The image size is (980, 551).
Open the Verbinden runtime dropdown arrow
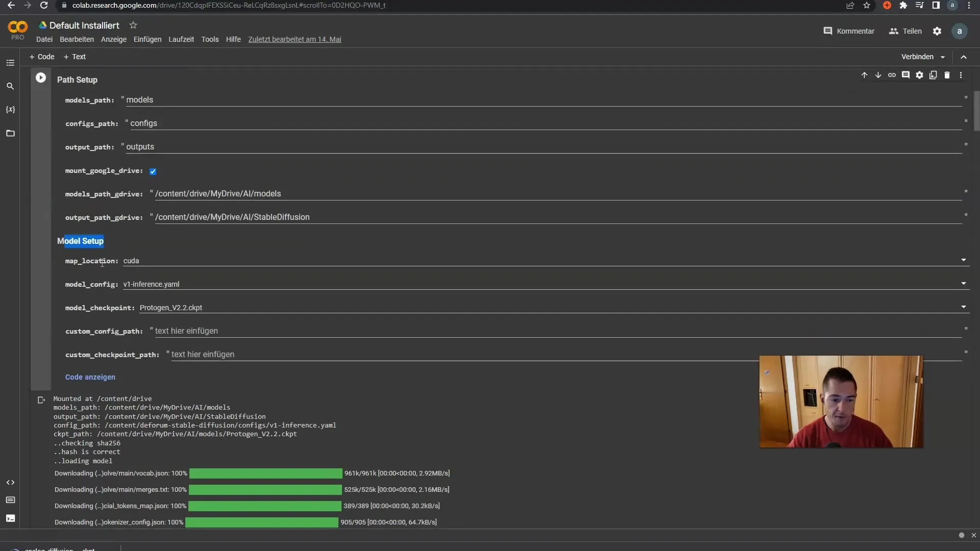[943, 57]
